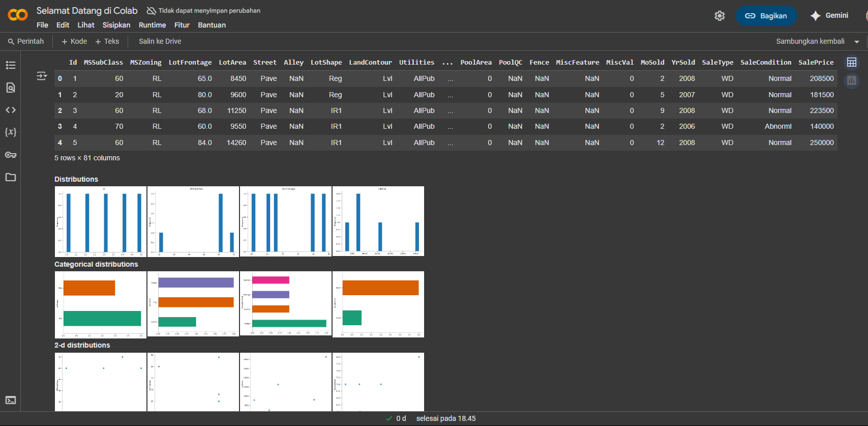Open the Fitur menu
This screenshot has width=868, height=426.
click(x=182, y=25)
